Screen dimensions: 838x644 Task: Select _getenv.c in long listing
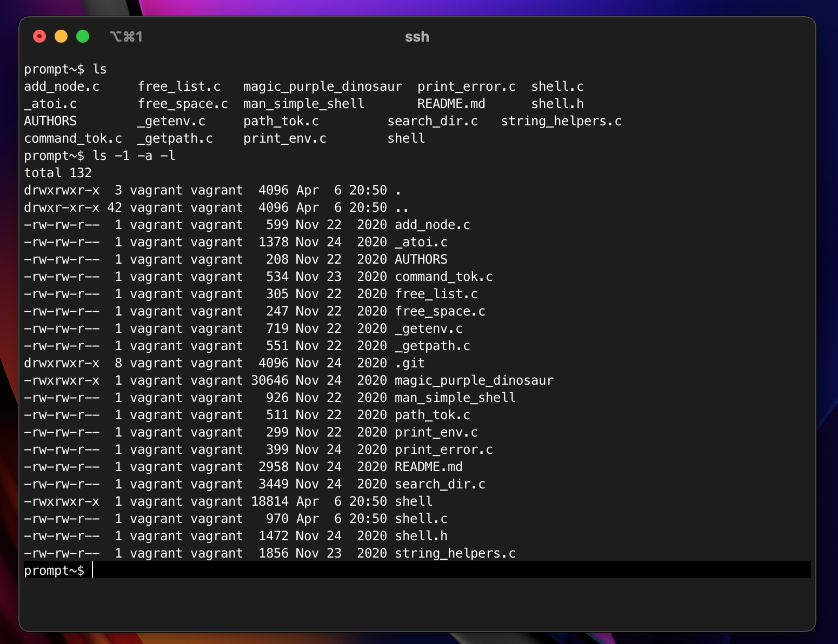coord(429,328)
